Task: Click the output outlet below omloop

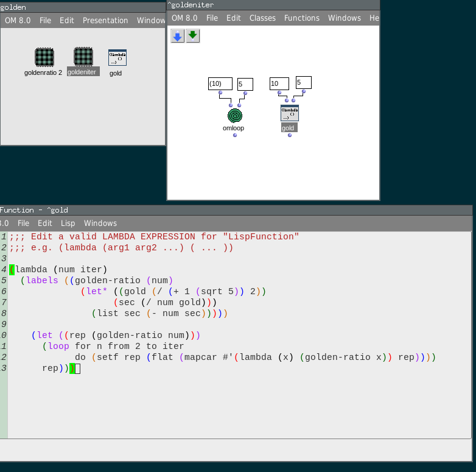Action: pos(235,135)
